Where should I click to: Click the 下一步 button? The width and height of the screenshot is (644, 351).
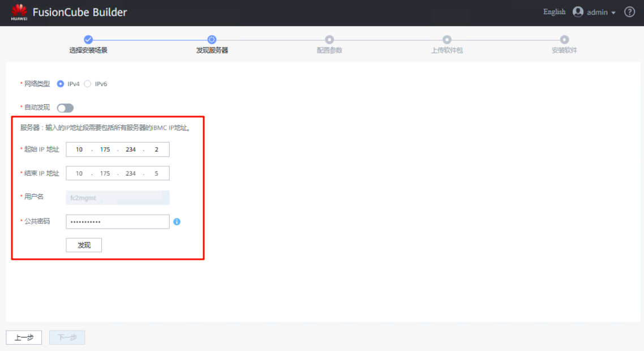67,337
